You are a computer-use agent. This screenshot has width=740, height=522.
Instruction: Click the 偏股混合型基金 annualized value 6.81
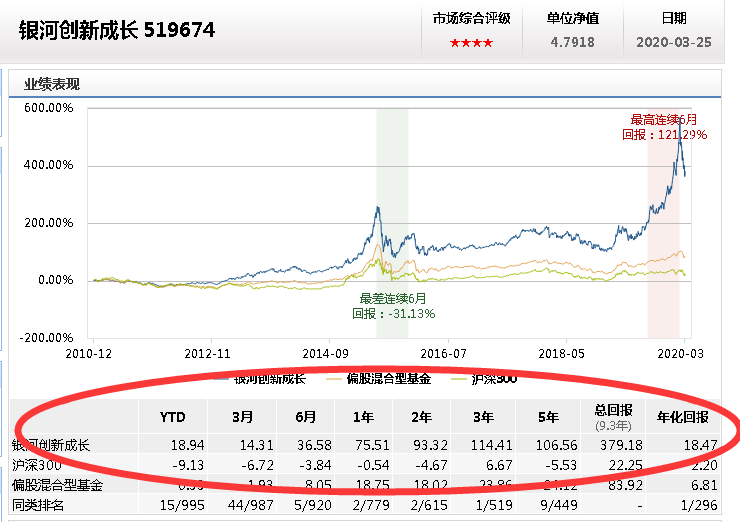coord(704,485)
